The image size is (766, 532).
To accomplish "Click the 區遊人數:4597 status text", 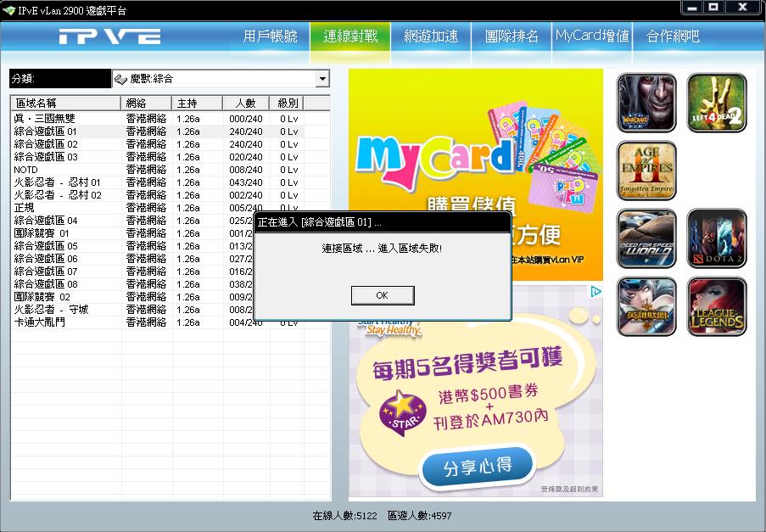I will pos(420,515).
